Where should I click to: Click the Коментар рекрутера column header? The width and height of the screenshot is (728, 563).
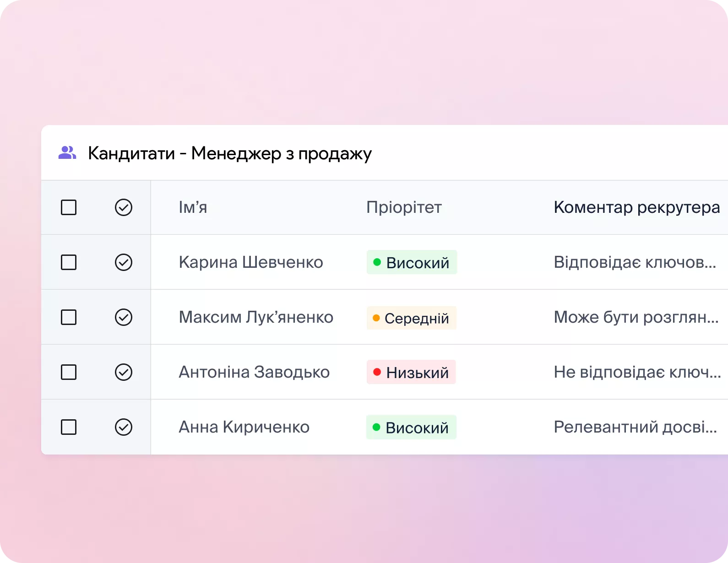coord(637,207)
